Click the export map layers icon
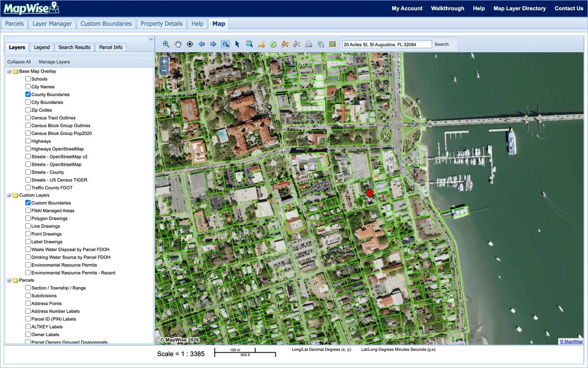 coord(320,44)
